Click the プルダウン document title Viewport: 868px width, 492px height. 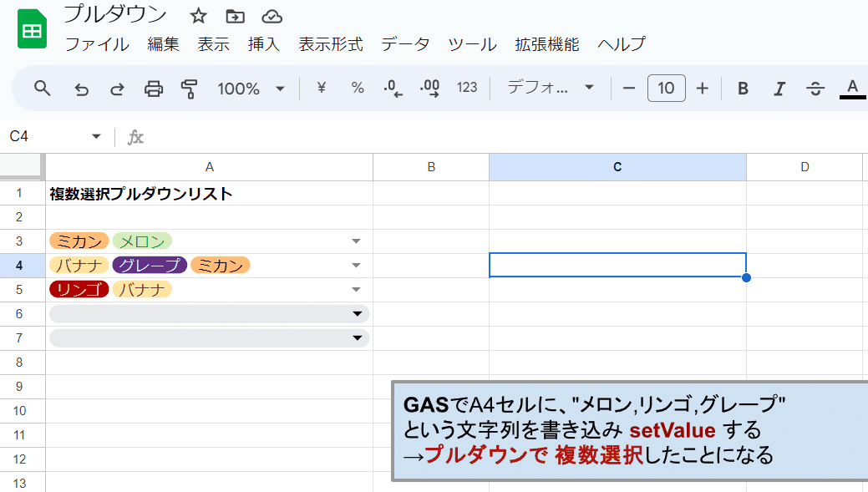click(x=115, y=15)
